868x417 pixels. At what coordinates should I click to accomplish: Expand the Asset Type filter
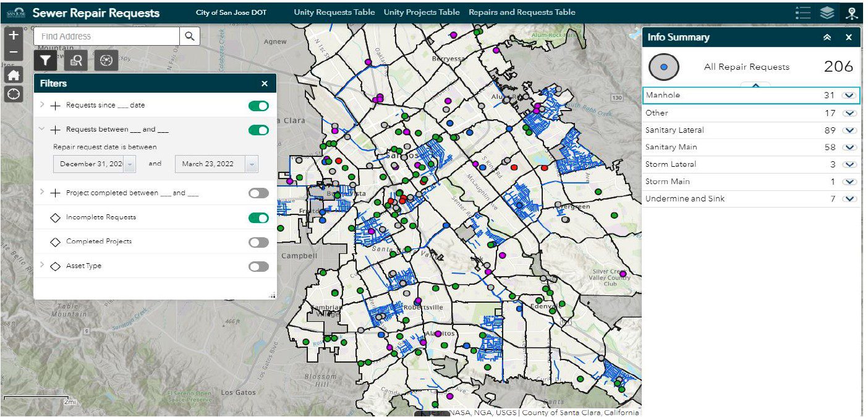point(42,266)
